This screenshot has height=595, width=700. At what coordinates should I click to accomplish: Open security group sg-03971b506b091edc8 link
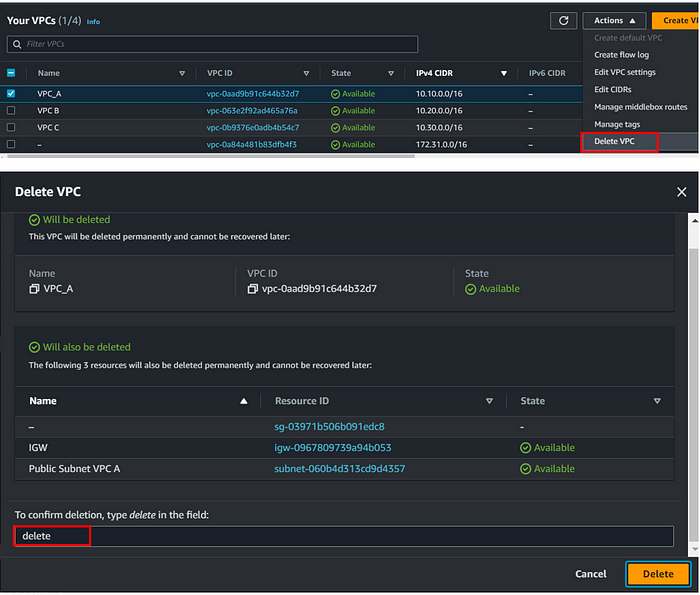pyautogui.click(x=329, y=427)
